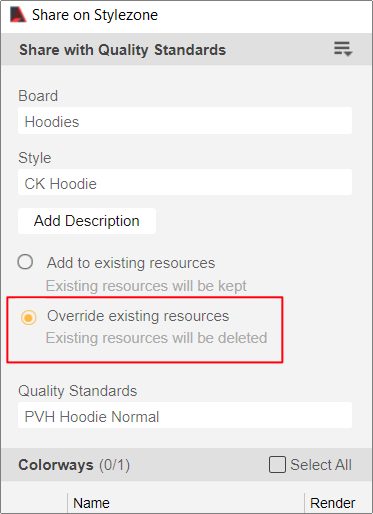373x514 pixels.
Task: Click the Share on Stylezone title bar
Action: click(x=186, y=15)
